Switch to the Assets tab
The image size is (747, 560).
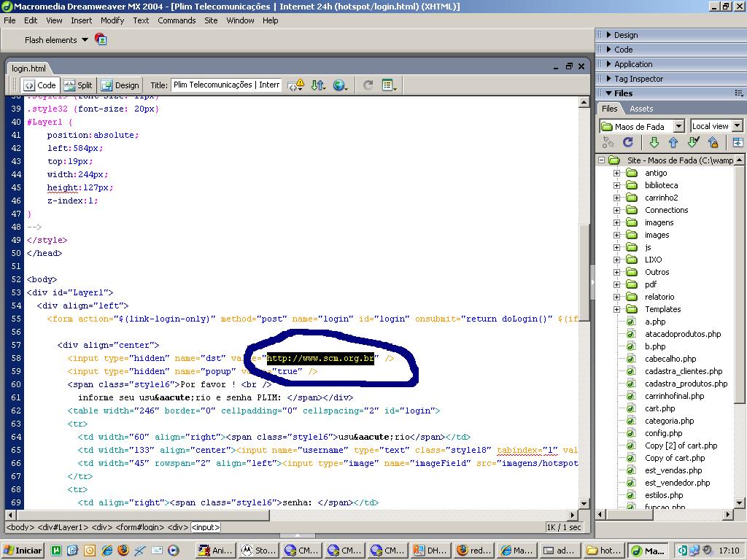(641, 109)
